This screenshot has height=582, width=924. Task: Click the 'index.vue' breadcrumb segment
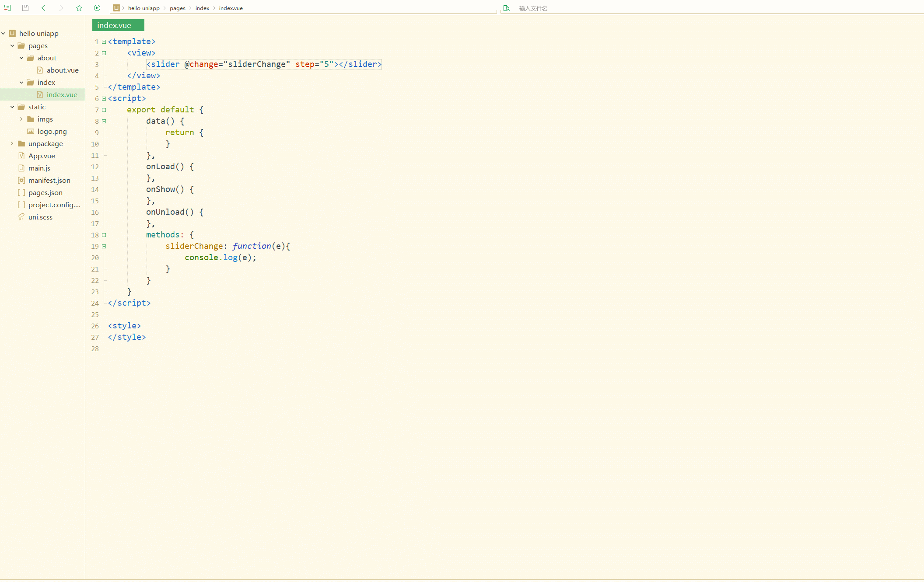[x=231, y=8]
